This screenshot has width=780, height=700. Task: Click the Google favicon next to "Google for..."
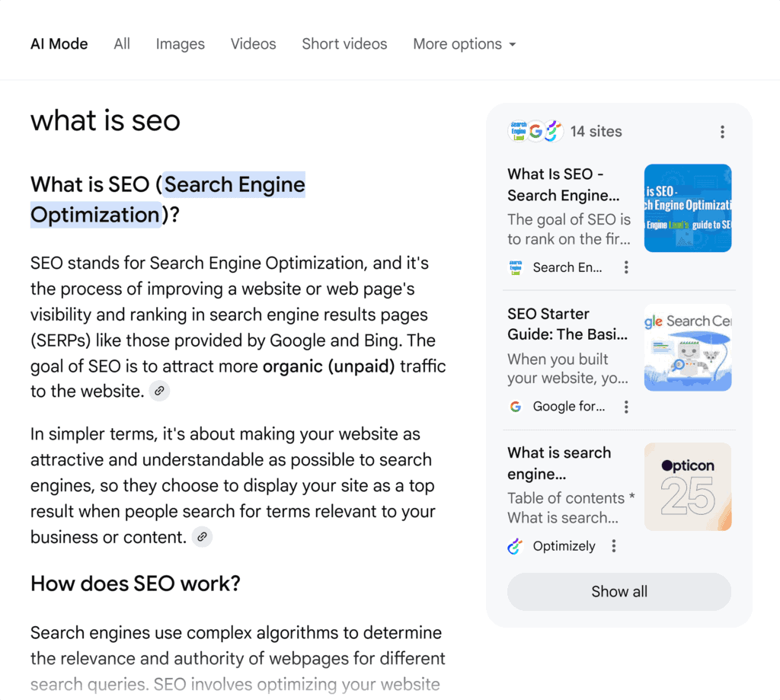pos(516,407)
